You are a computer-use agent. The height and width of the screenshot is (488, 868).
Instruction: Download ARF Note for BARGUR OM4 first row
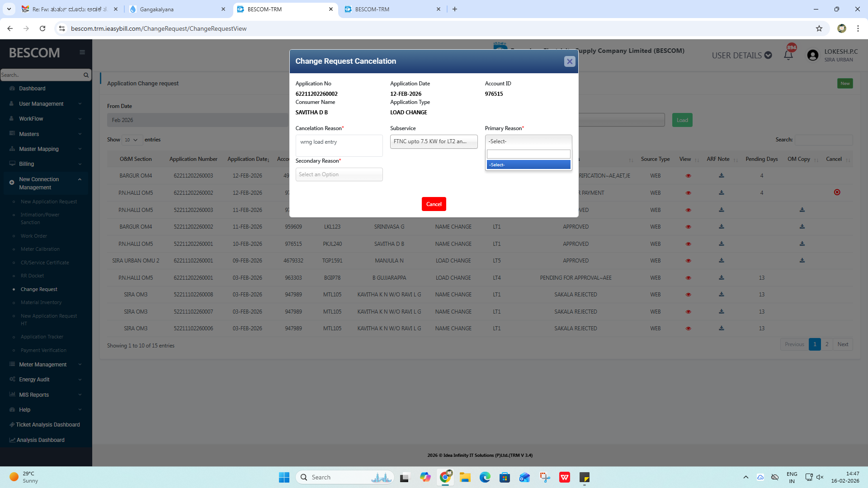tap(721, 176)
